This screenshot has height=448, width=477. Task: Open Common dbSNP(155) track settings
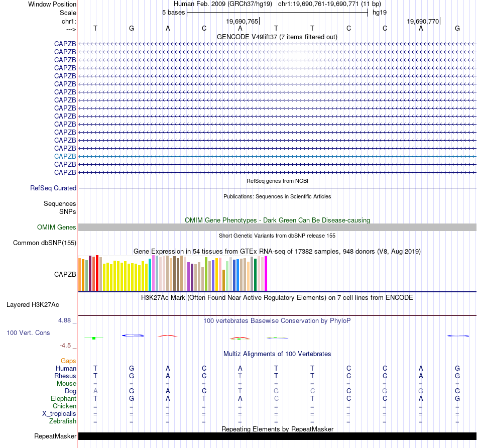coord(45,243)
